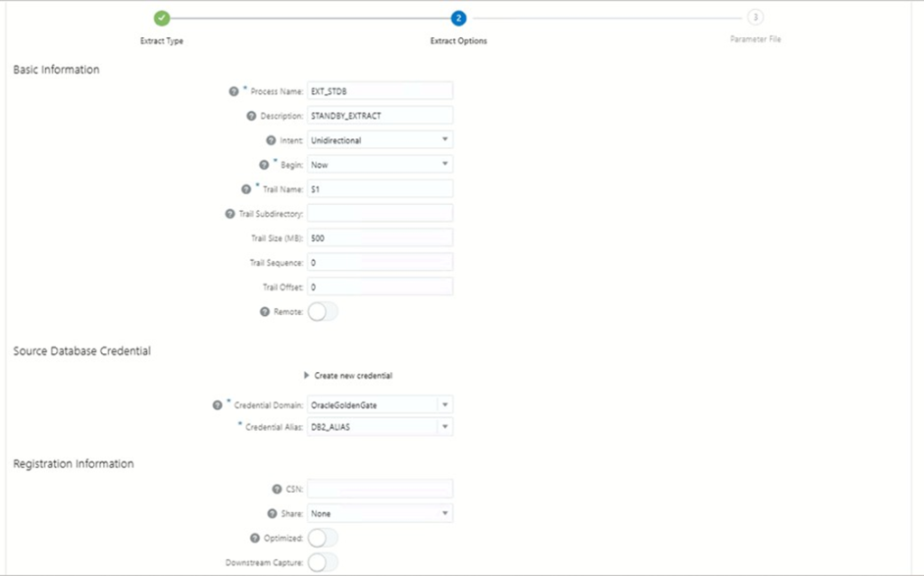The width and height of the screenshot is (924, 576).
Task: Click the help icon beside Process Name
Action: click(x=234, y=91)
